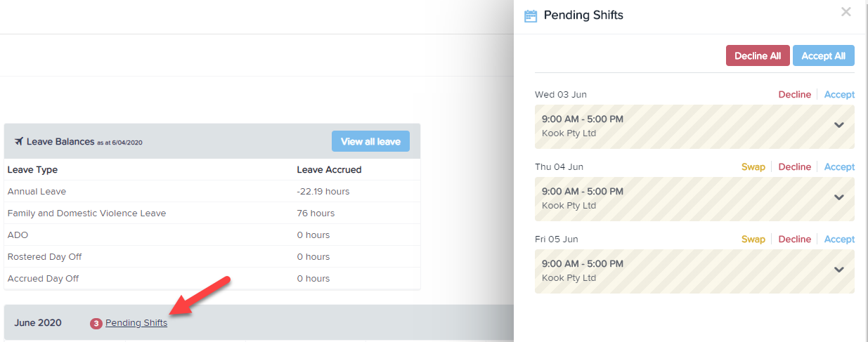Click the airplane Leave Balances icon
868x342 pixels.
point(19,141)
